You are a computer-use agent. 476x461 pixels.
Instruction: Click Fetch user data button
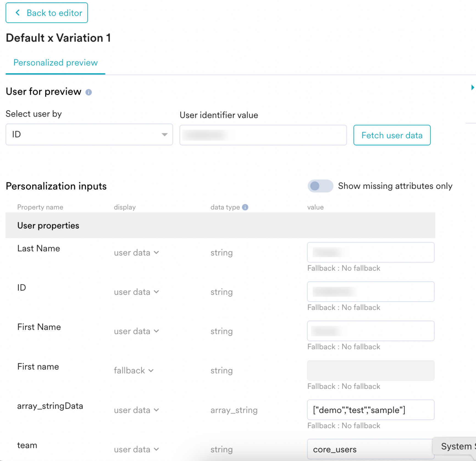point(392,135)
